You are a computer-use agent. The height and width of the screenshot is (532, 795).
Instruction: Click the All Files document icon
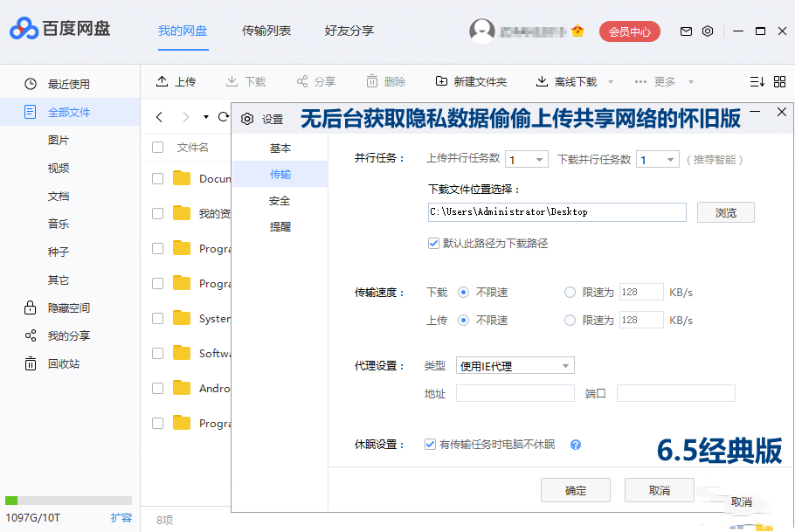pyautogui.click(x=30, y=112)
